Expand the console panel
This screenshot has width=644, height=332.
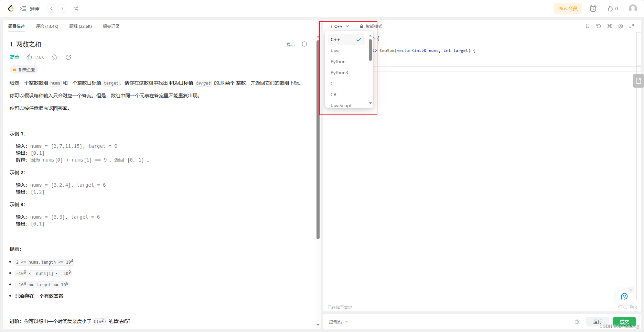pos(338,322)
